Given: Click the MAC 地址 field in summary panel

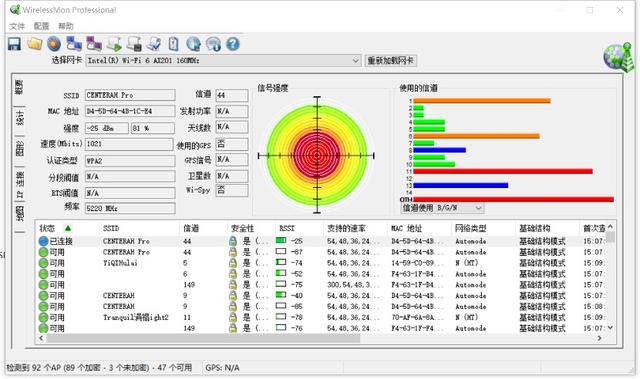Looking at the screenshot, I should coord(130,111).
